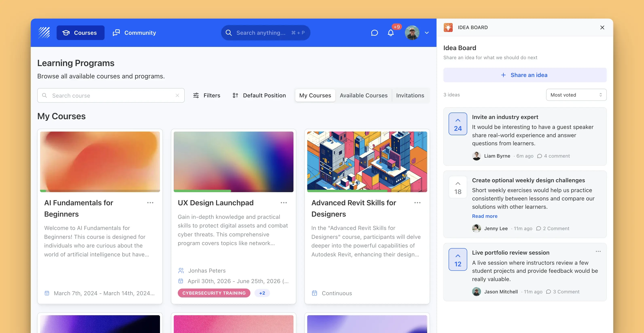Upvote the weekly design challenges idea

(458, 187)
